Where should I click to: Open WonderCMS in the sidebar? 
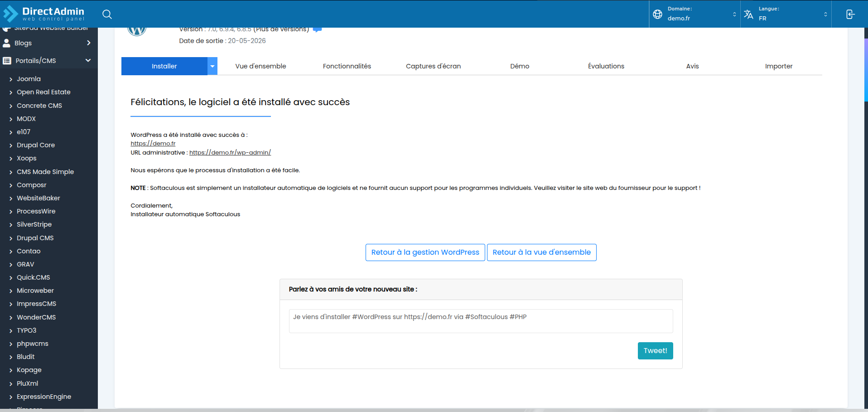tap(36, 317)
